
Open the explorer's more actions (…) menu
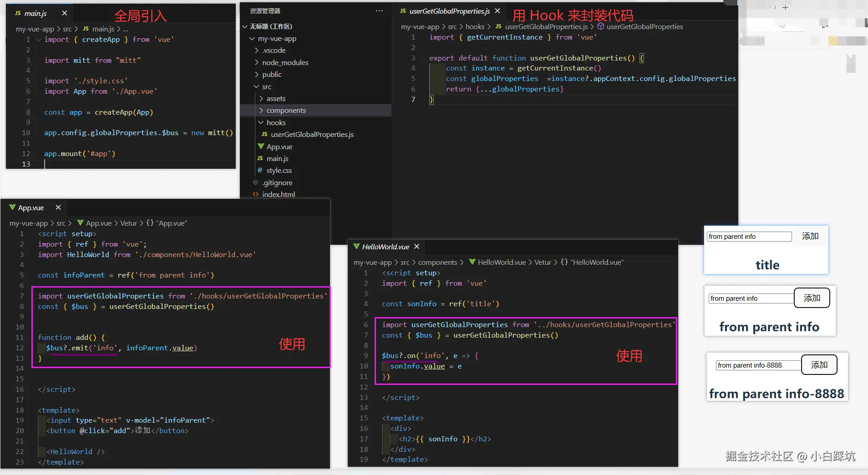379,11
